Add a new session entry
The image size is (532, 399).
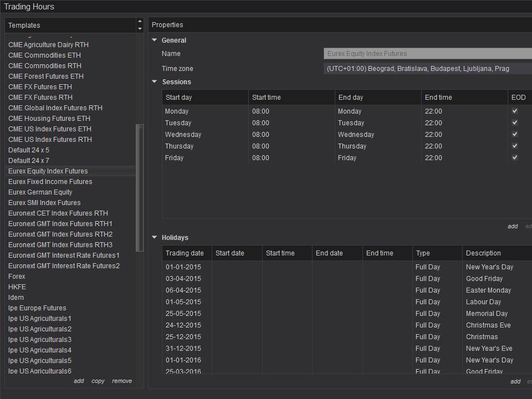[513, 226]
